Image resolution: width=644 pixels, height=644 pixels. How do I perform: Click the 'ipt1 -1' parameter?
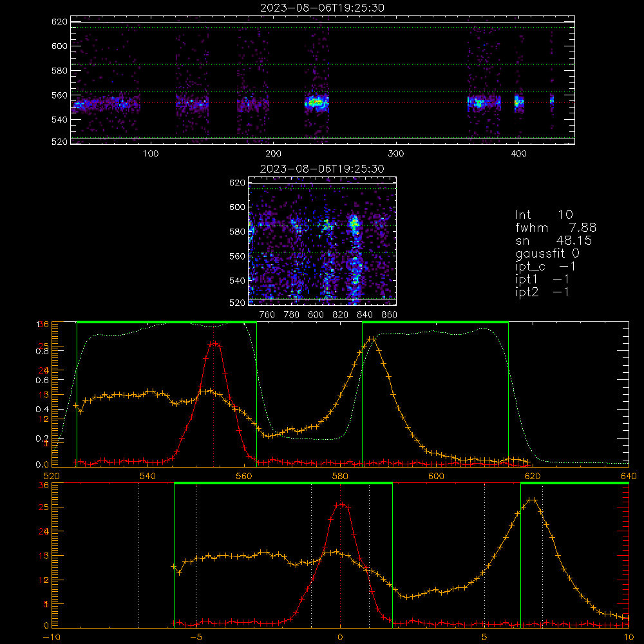pyautogui.click(x=542, y=279)
